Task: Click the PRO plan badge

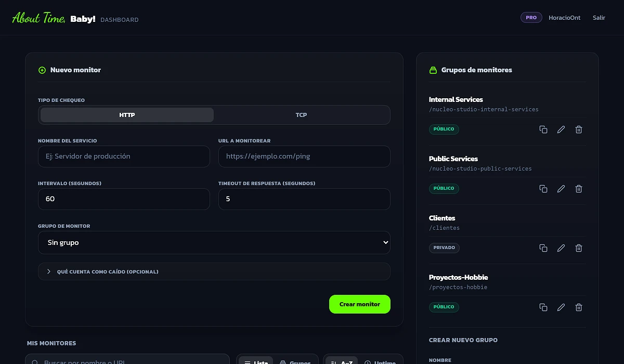Action: coord(531,18)
